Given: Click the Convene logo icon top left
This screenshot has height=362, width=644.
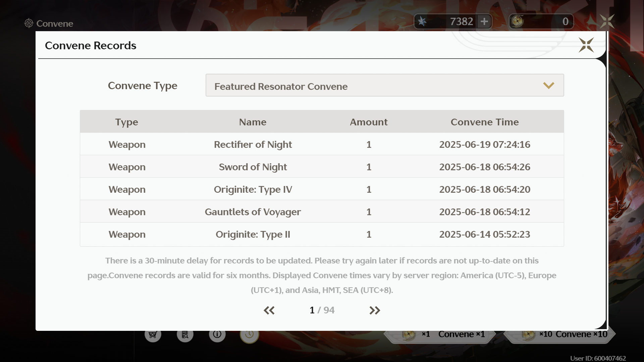Looking at the screenshot, I should 29,23.
